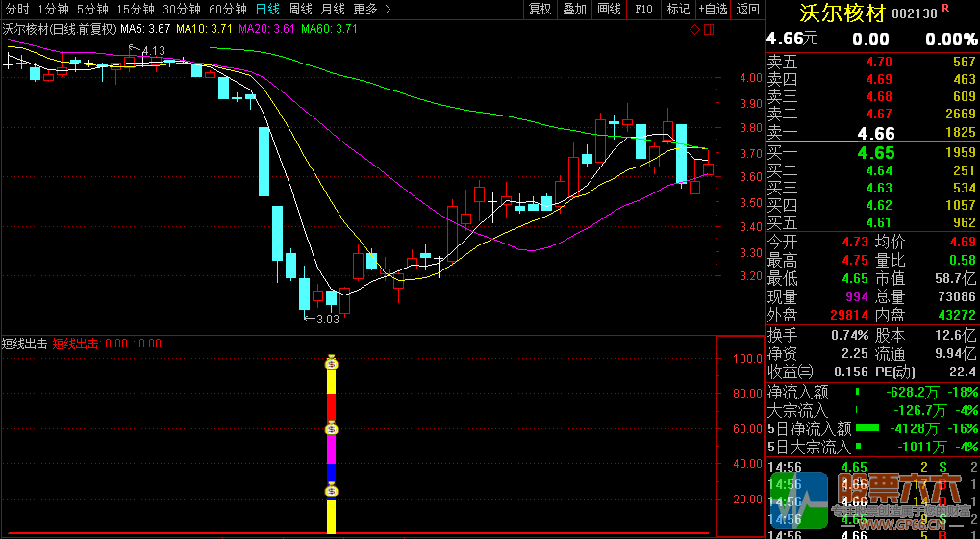The height and width of the screenshot is (539, 980).
Task: Toggle 标记 marking on the chart
Action: pyautogui.click(x=678, y=9)
